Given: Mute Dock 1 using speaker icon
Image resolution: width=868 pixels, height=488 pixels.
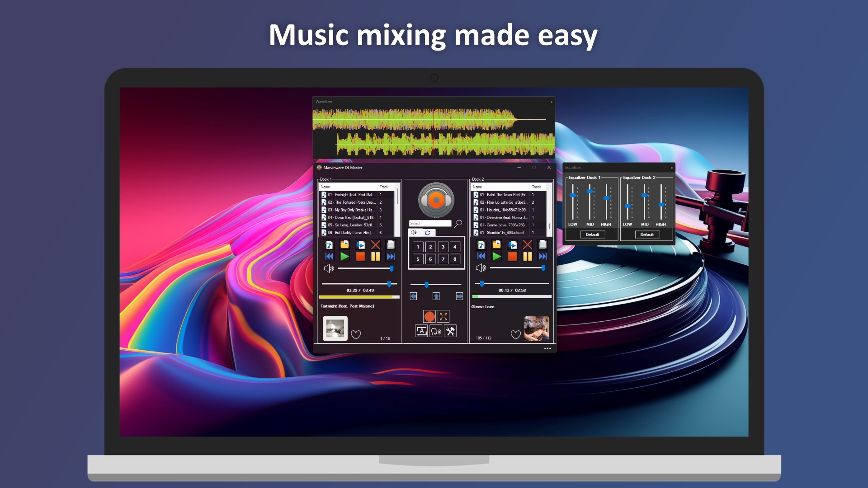Looking at the screenshot, I should (x=329, y=268).
